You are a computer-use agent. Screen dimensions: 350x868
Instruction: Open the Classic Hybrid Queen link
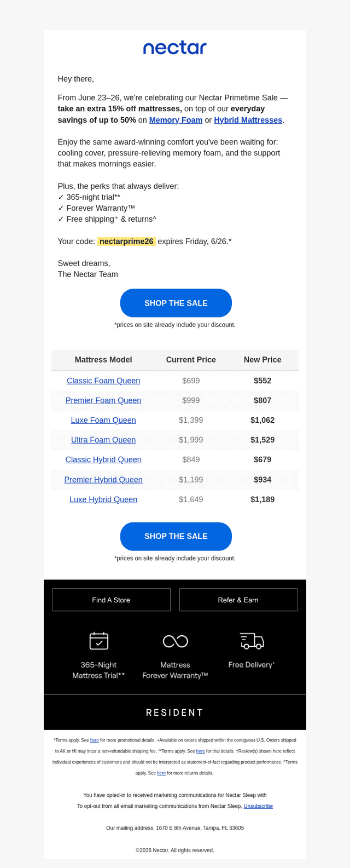[x=103, y=459]
